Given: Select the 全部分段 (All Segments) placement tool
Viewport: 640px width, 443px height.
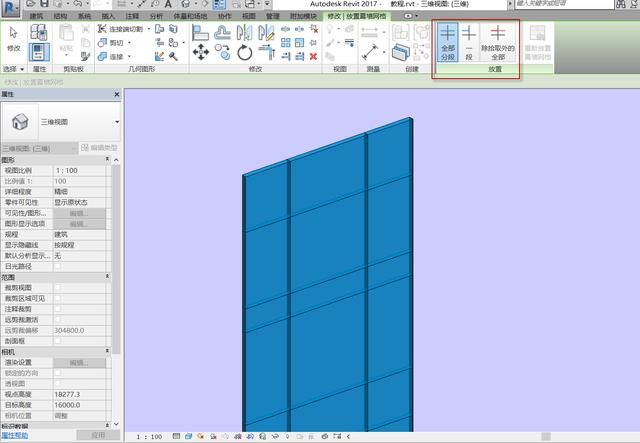Looking at the screenshot, I should [447, 42].
